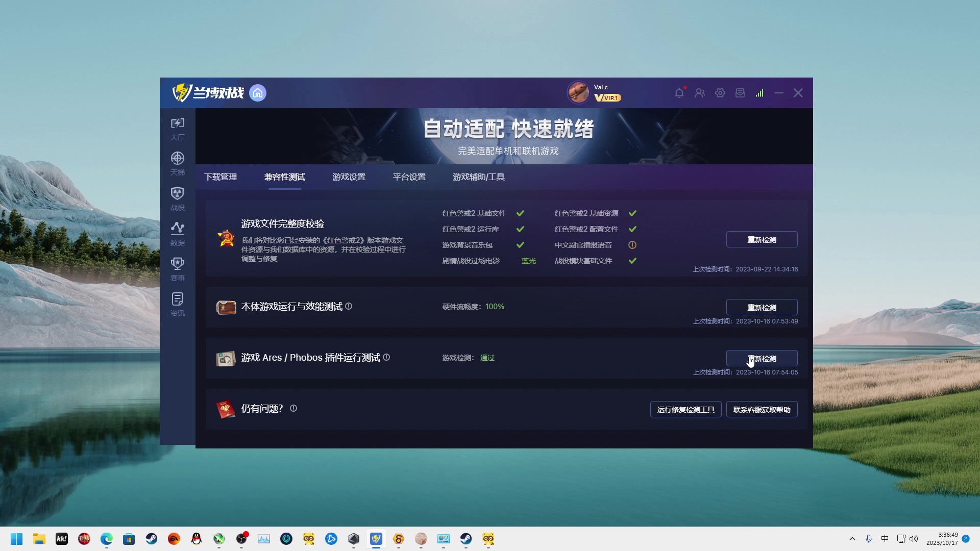
Task: Switch to the 游戏设置 tab
Action: tap(349, 177)
